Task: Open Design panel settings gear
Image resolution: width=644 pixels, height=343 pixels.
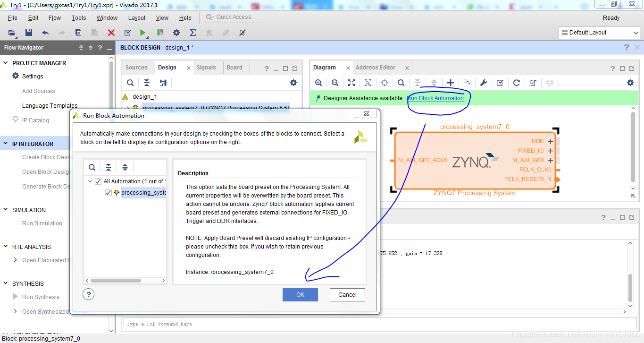Action: coord(293,83)
